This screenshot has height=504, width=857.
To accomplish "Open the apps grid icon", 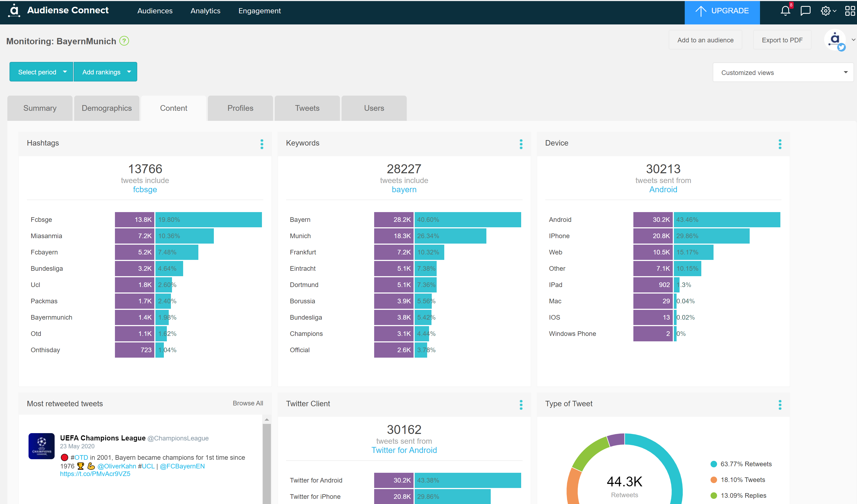I will (x=849, y=11).
